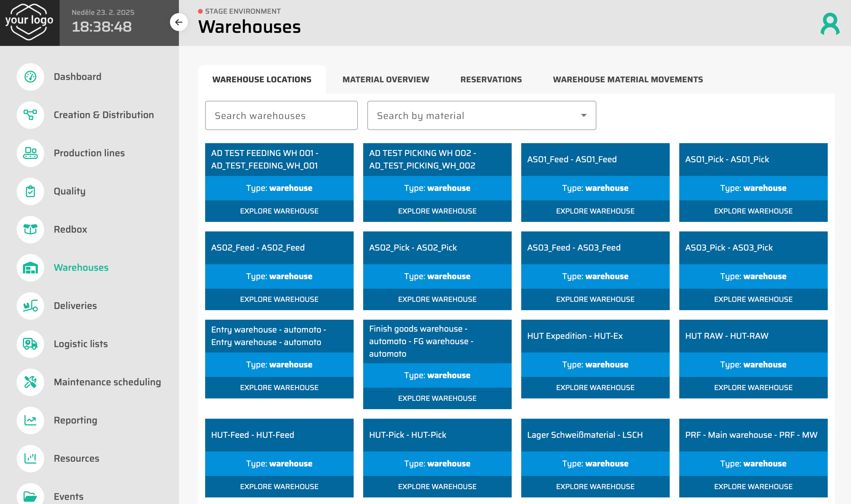Click the Logistic lists truck icon
Screen dimensions: 851x504
30,344
